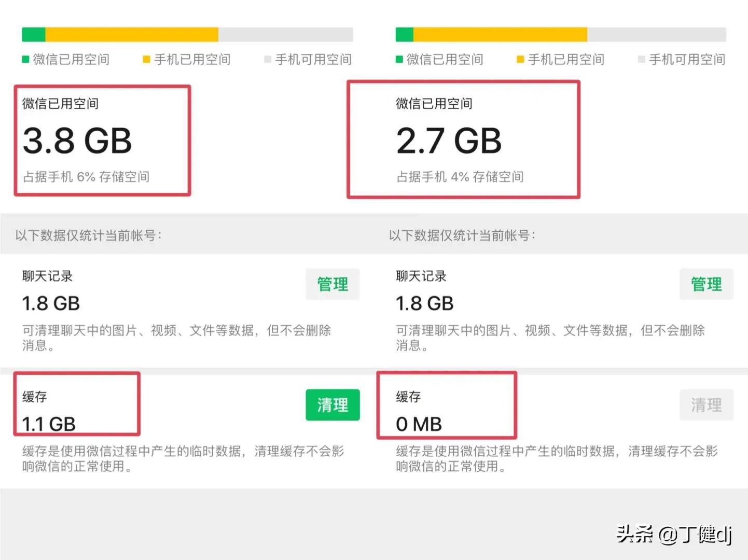Viewport: 748px width, 560px height.
Task: Click the yellow 手机已用空间 legend square on the right
Action: coord(520,59)
